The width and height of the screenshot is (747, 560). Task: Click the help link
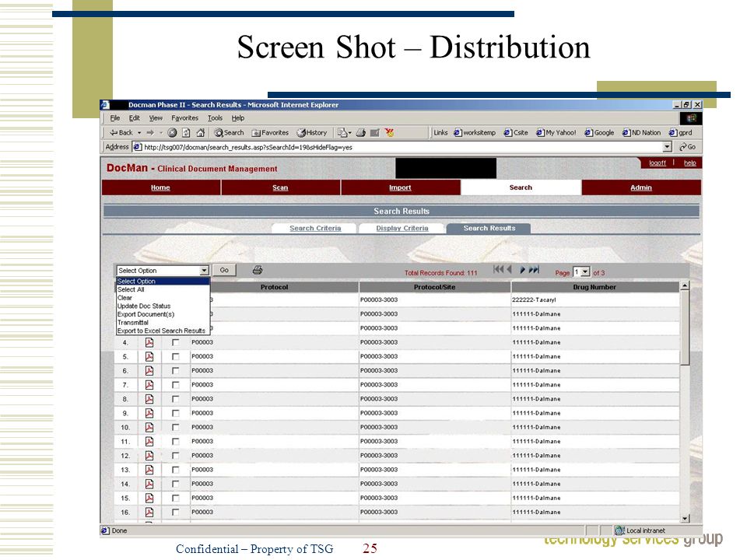(x=690, y=163)
